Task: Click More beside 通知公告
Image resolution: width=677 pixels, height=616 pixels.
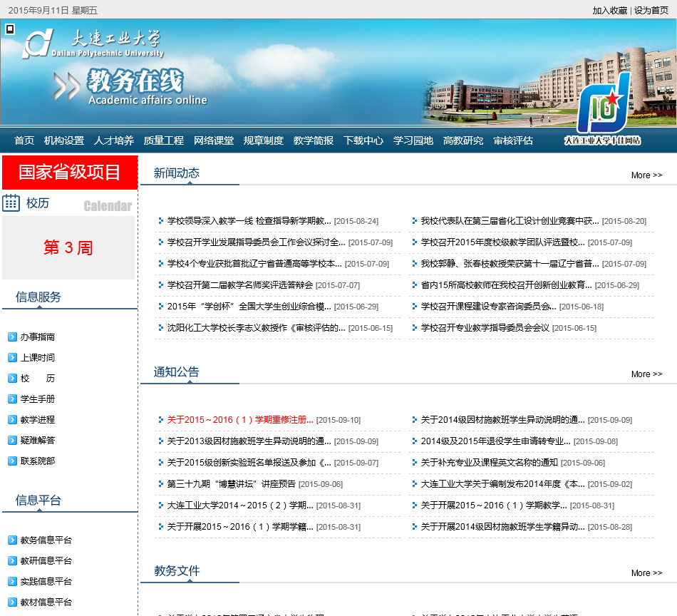Action: [x=646, y=374]
